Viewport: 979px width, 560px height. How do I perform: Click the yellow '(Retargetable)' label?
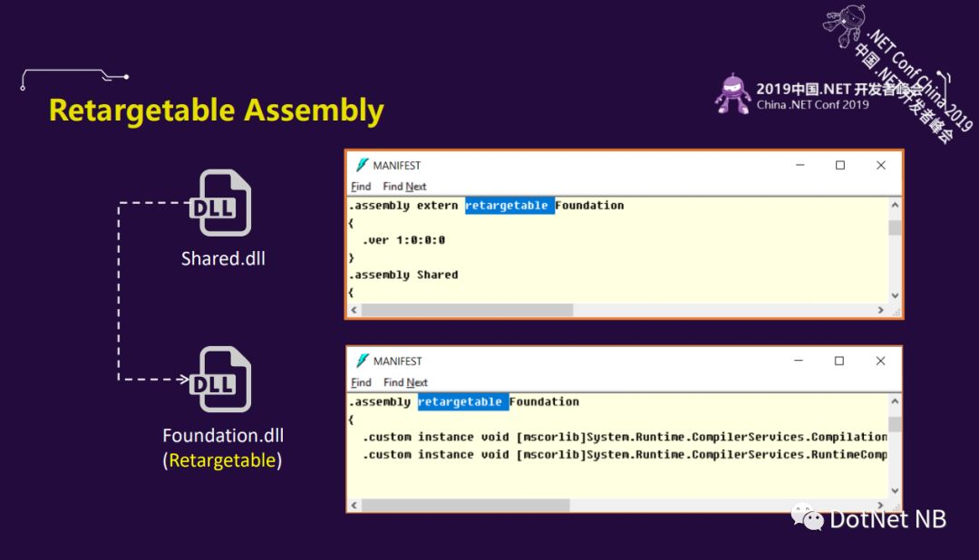tap(222, 460)
